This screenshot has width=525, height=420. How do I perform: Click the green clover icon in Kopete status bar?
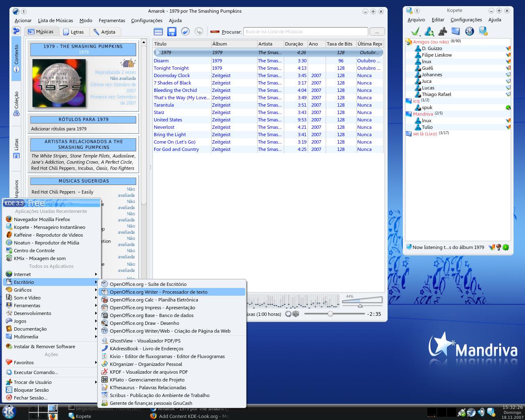(506, 247)
